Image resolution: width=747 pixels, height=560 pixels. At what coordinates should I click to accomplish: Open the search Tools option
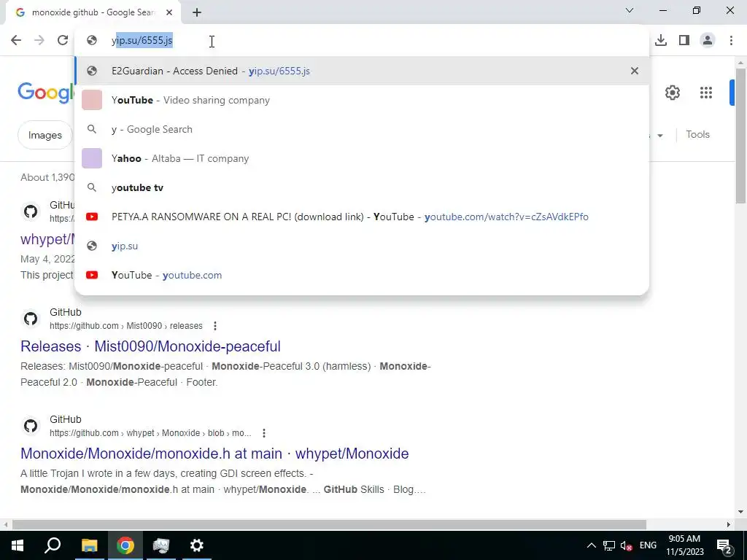(x=697, y=135)
